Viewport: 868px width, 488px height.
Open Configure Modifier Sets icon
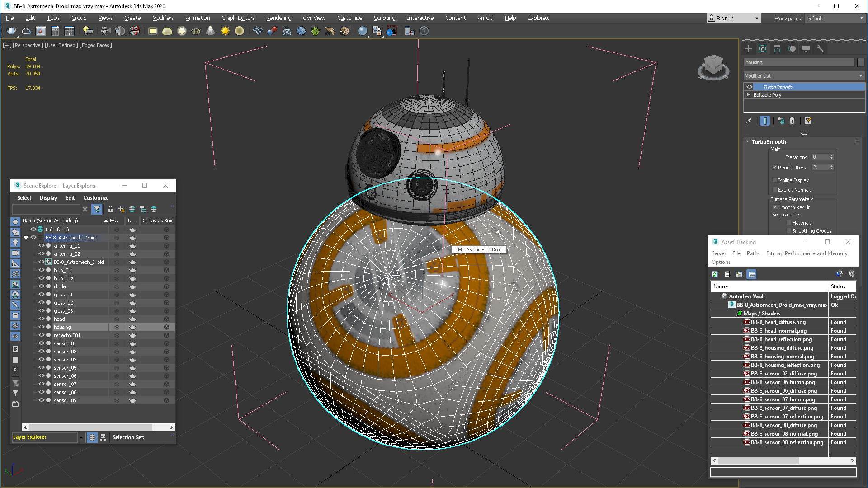[x=808, y=121]
